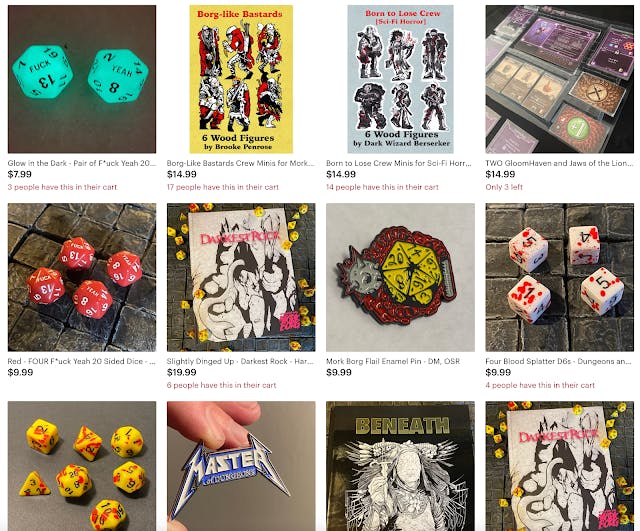This screenshot has width=640, height=531.
Task: Open the 'TWO GloomHaven and Jaws of the Lion' title
Action: (x=559, y=163)
